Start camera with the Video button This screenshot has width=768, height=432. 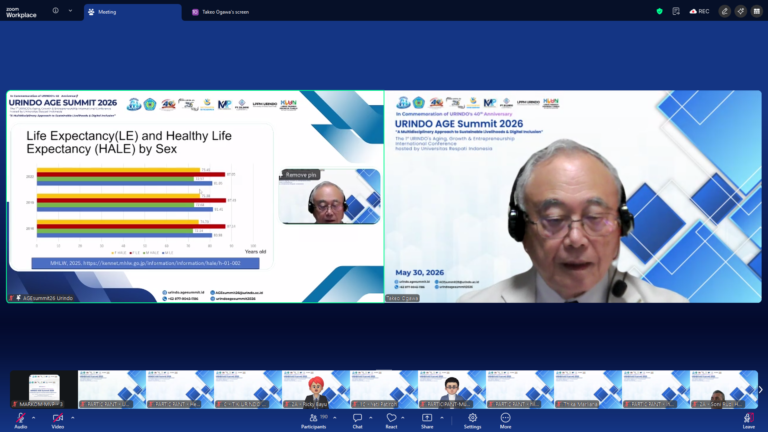(x=58, y=420)
